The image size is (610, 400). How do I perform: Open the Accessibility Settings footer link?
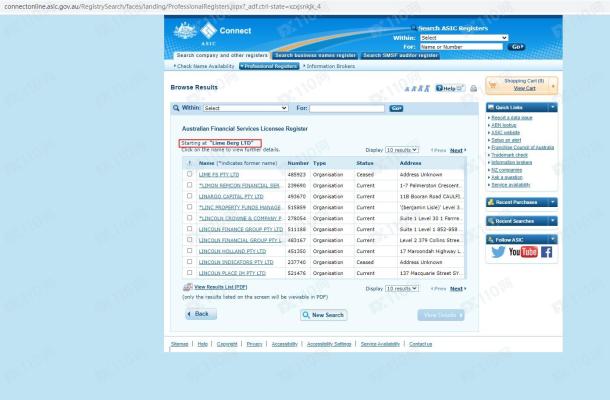329,344
